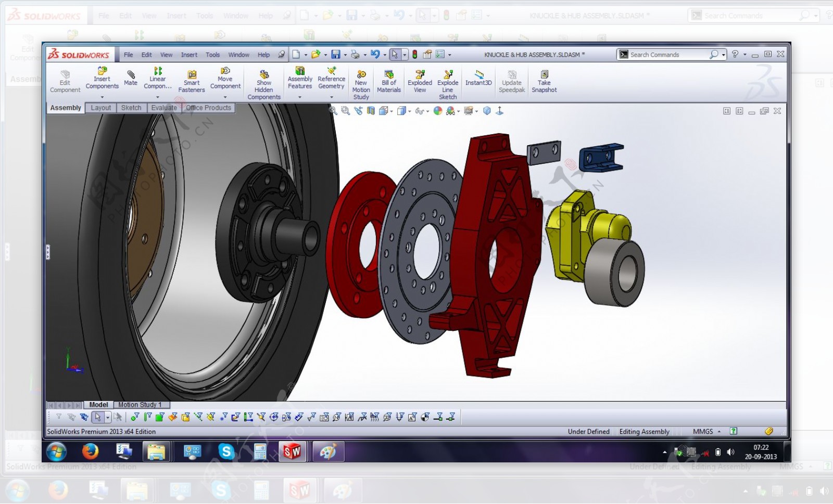This screenshot has height=504, width=833.
Task: Select the Mate tool
Action: [x=131, y=78]
